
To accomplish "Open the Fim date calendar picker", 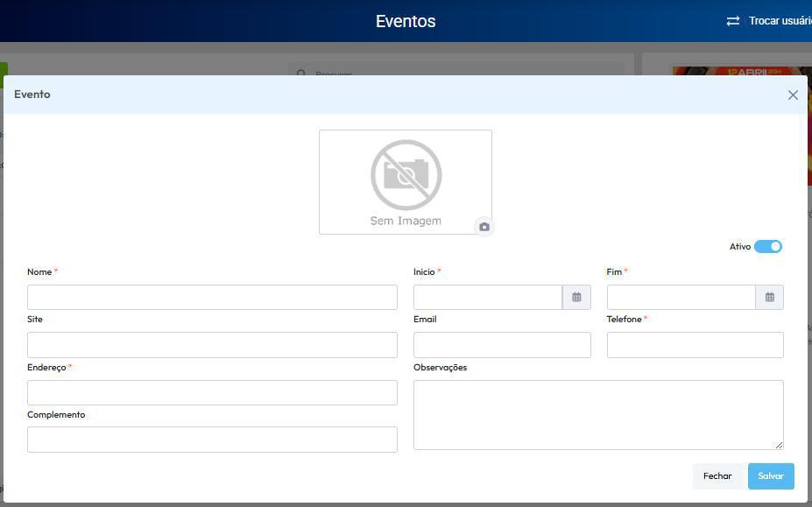I will click(x=770, y=297).
